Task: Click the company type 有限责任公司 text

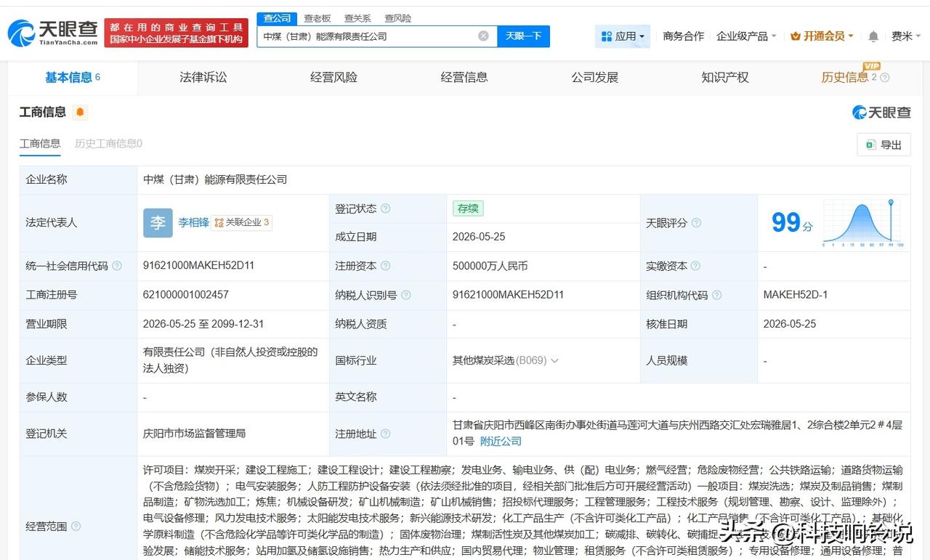Action: [230, 360]
